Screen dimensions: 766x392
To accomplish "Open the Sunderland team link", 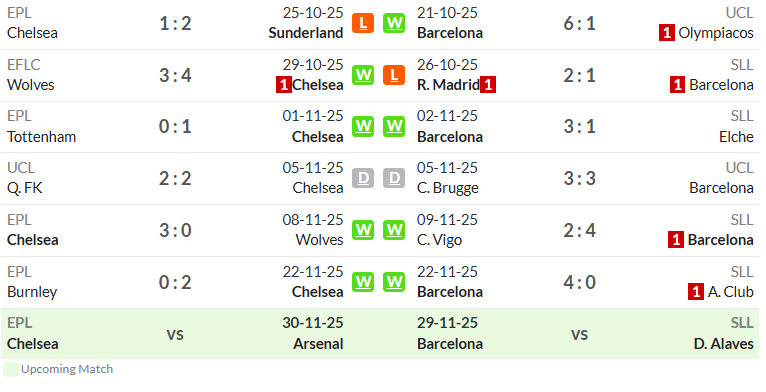I will click(306, 33).
